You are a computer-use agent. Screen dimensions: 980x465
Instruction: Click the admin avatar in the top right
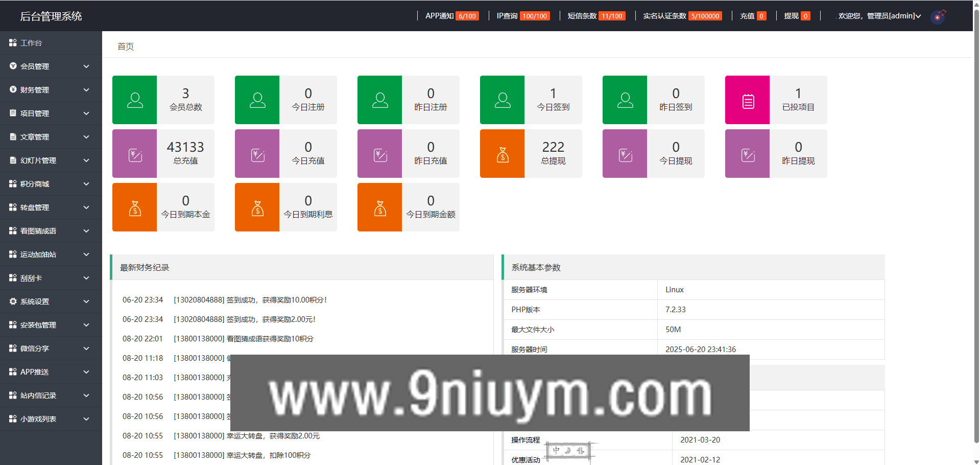938,16
